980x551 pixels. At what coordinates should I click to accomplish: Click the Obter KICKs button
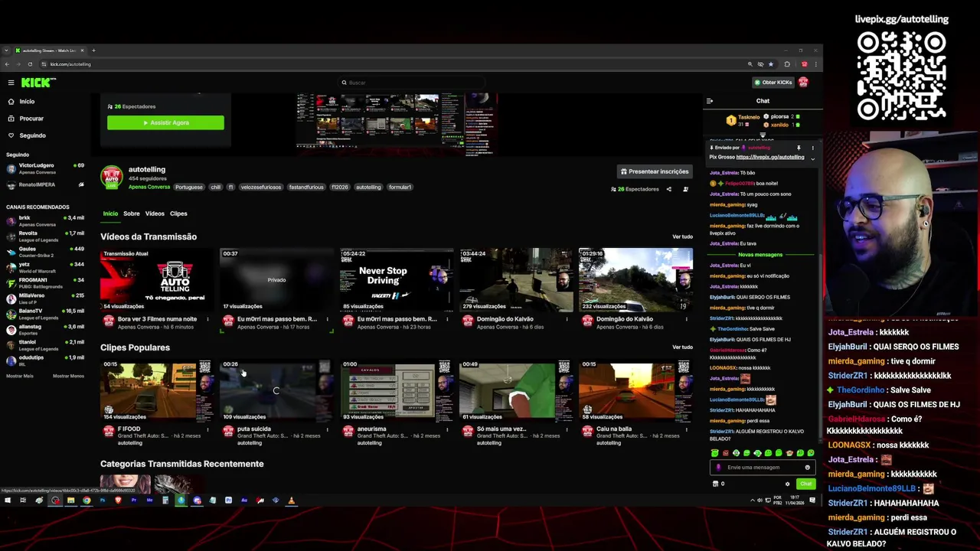tap(773, 83)
